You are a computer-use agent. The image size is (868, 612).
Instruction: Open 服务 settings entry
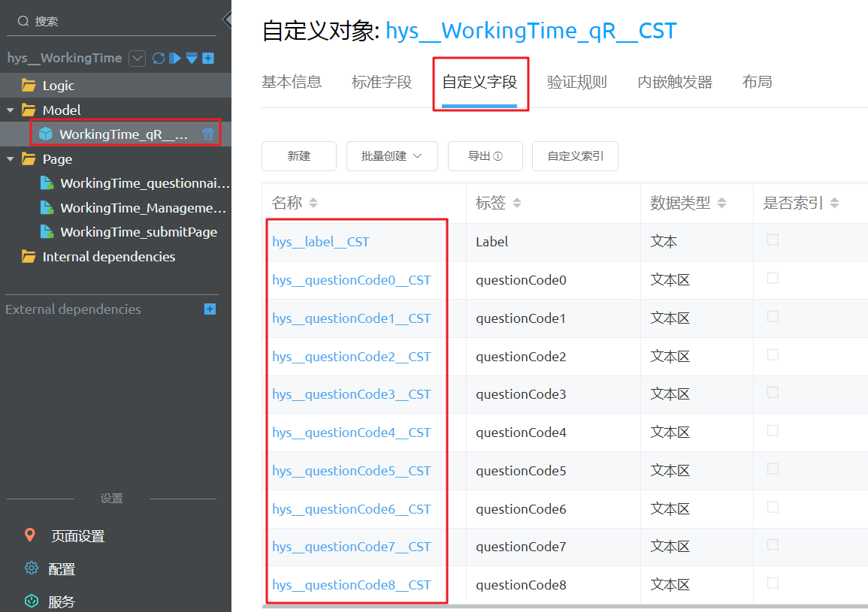click(62, 602)
